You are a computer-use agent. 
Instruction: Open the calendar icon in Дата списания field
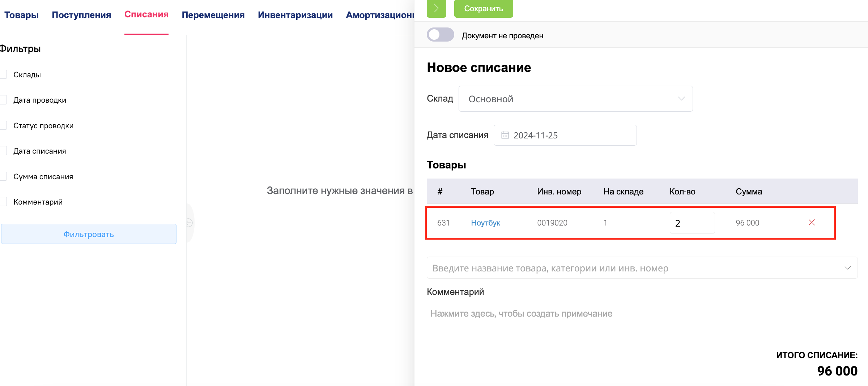point(506,135)
